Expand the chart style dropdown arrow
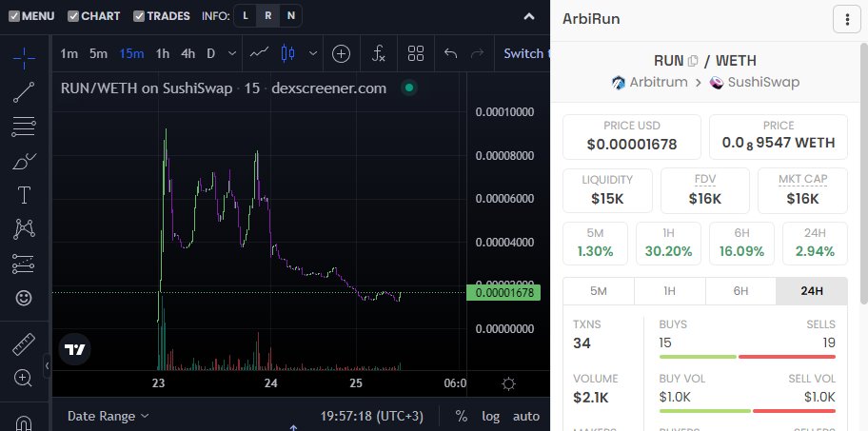 point(313,53)
